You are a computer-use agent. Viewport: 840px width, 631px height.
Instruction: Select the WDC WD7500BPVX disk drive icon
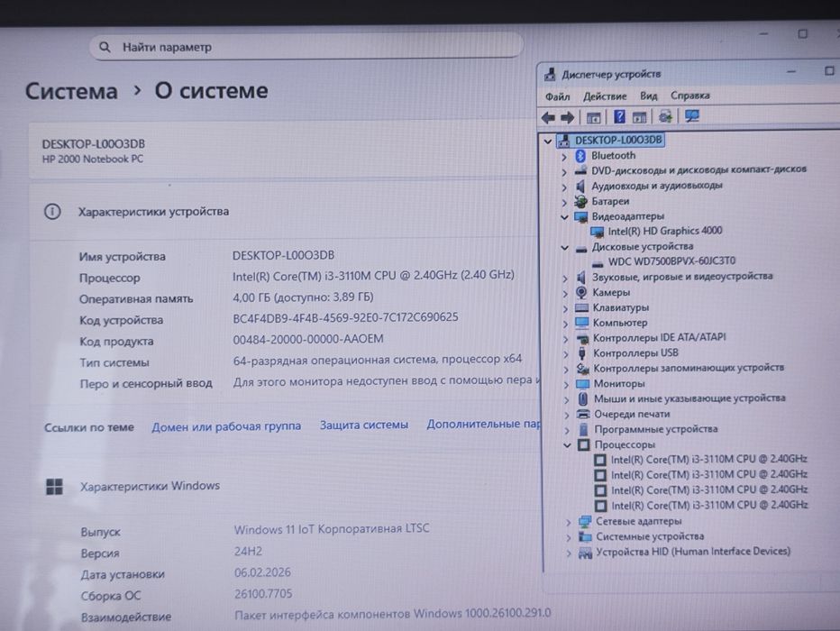click(598, 263)
